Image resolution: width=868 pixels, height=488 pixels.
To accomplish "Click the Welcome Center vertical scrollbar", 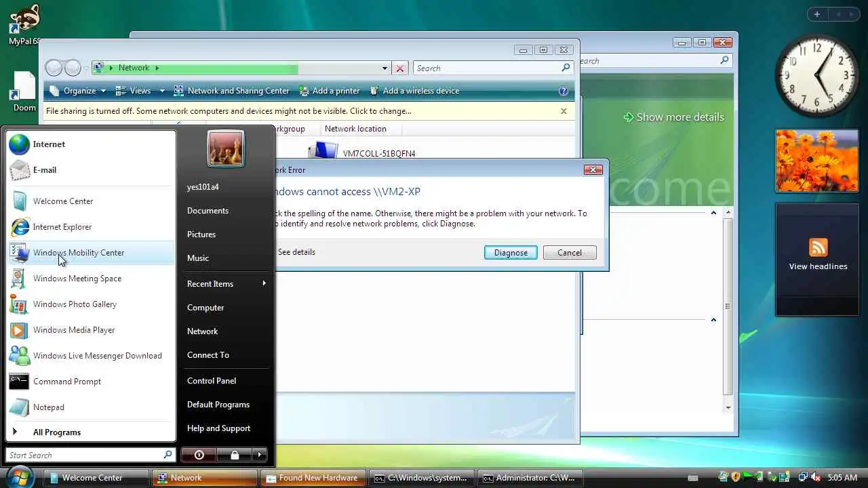I will click(x=728, y=310).
